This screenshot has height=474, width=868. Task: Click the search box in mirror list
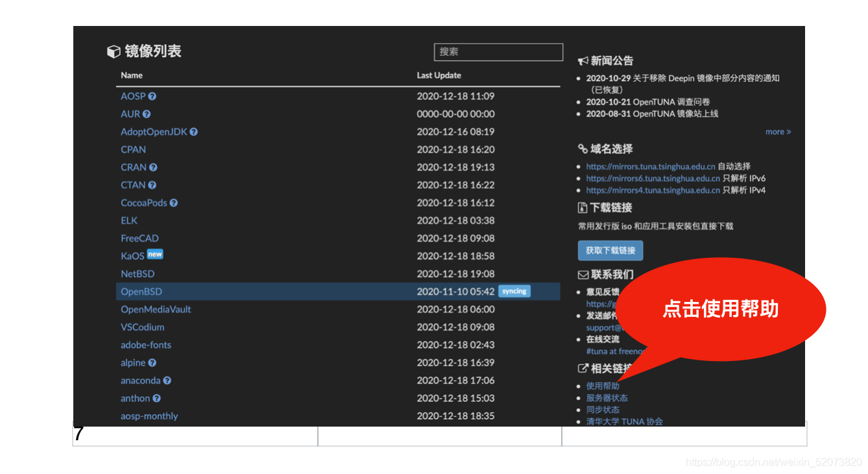(498, 52)
